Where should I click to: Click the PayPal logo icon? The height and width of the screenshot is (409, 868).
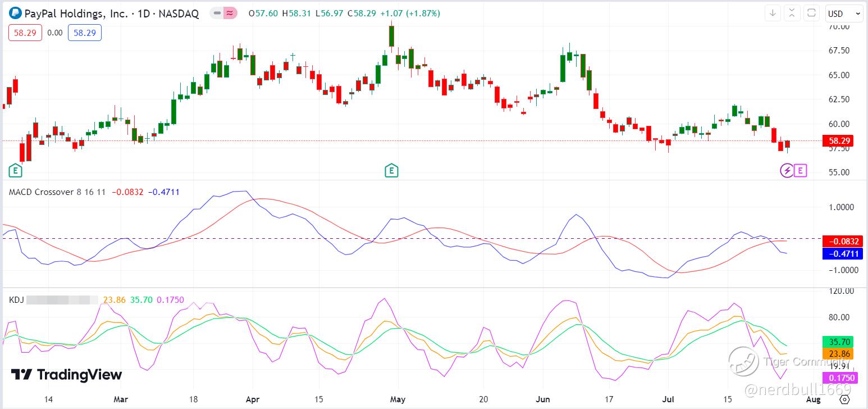tap(16, 13)
